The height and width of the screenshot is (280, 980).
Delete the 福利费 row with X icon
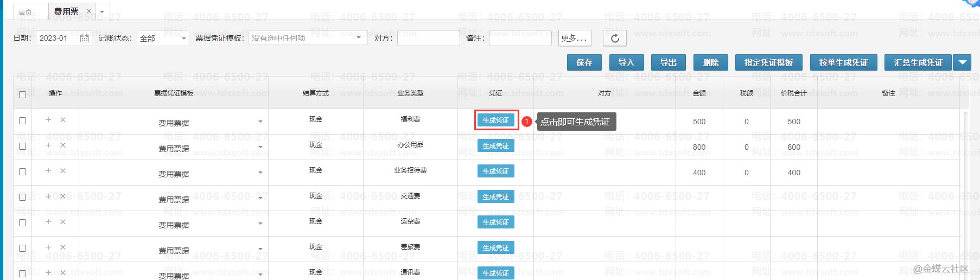[x=63, y=120]
